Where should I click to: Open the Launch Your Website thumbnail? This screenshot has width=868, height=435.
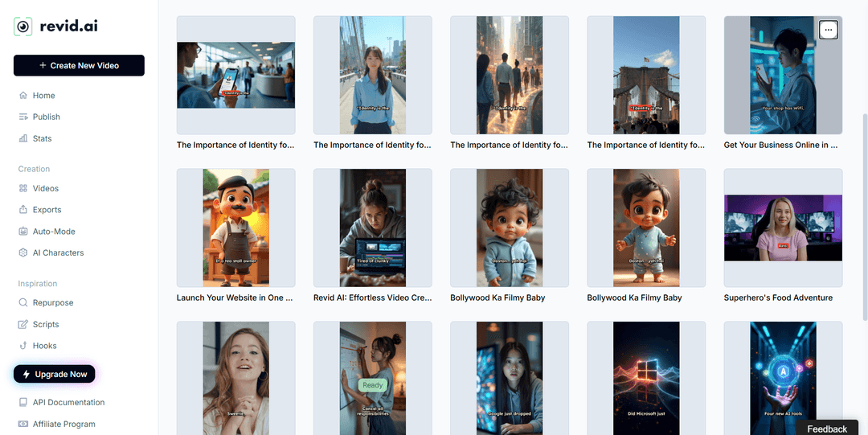235,228
